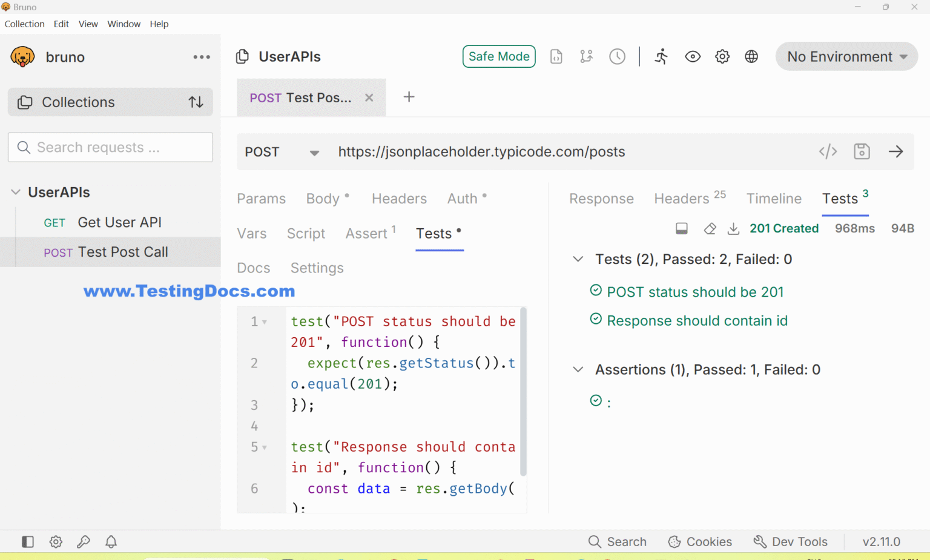Enable Safe Mode settings
930x560 pixels.
(498, 56)
